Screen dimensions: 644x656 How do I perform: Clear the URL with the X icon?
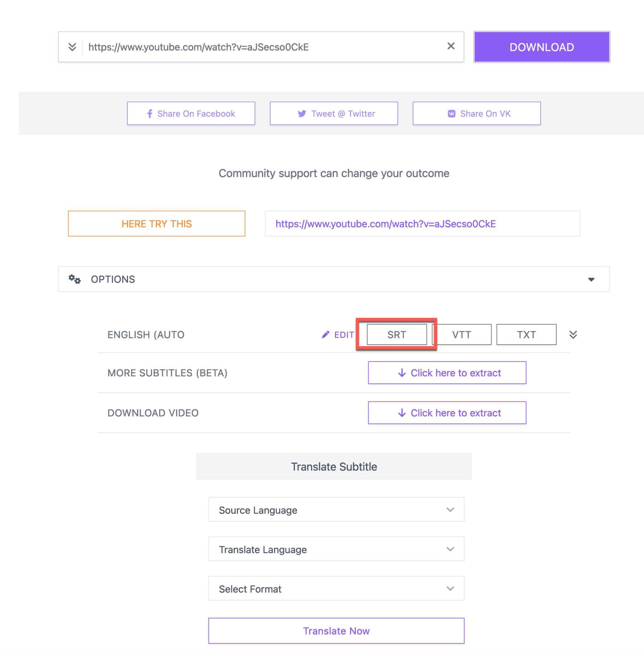point(451,46)
